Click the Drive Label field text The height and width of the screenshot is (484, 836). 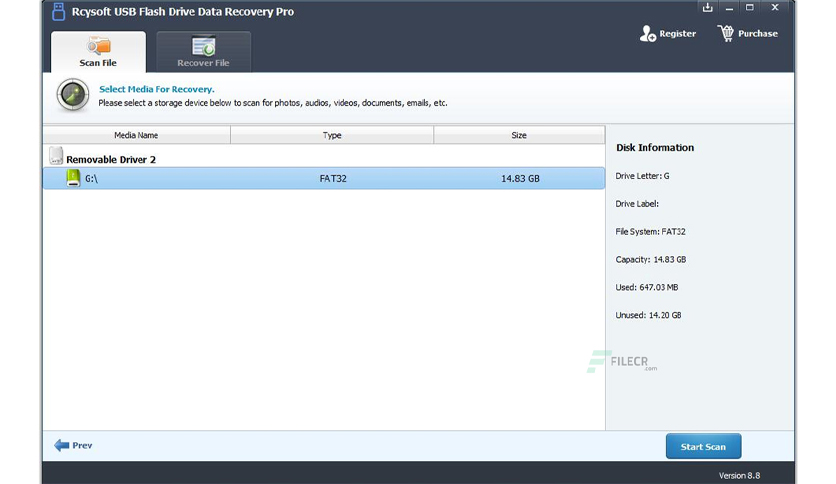[637, 204]
